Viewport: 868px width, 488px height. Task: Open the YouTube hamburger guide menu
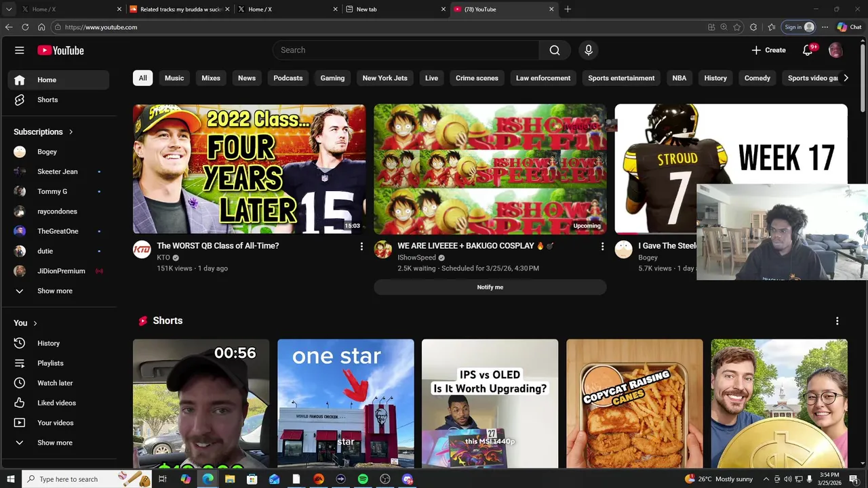pyautogui.click(x=20, y=50)
